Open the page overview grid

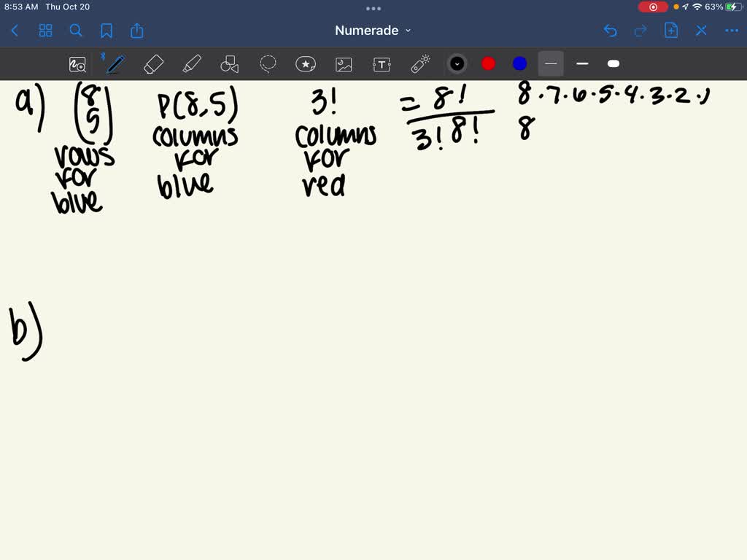[x=45, y=31]
